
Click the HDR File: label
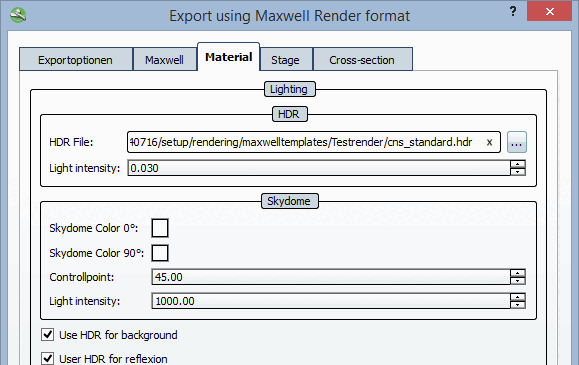pos(71,142)
